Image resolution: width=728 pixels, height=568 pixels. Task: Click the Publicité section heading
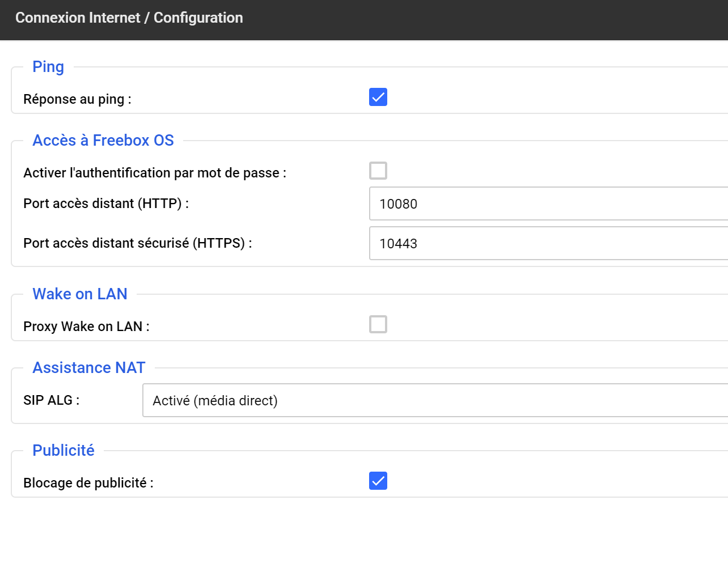pyautogui.click(x=64, y=451)
